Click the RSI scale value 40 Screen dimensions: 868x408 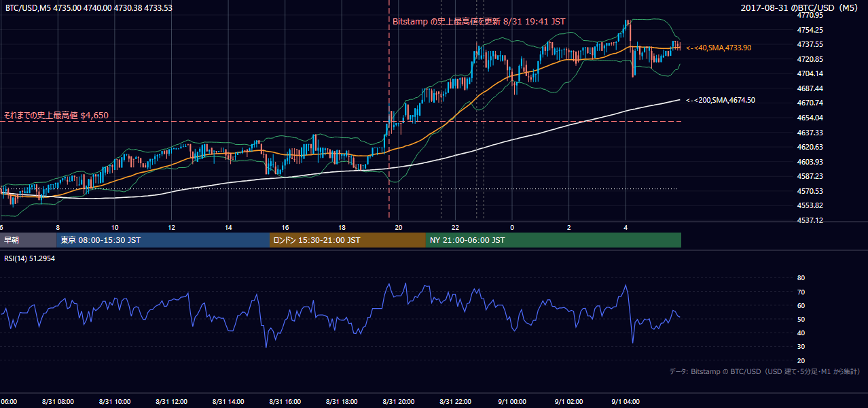coord(801,333)
